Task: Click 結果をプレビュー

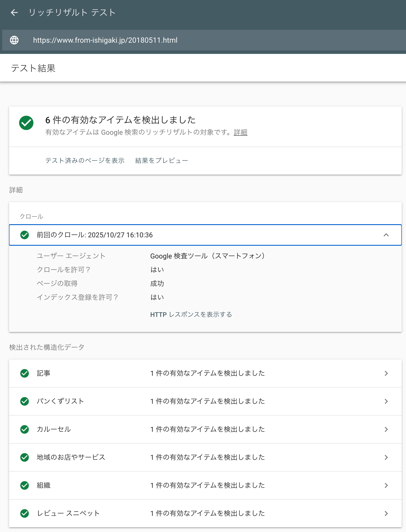Action: click(x=161, y=160)
